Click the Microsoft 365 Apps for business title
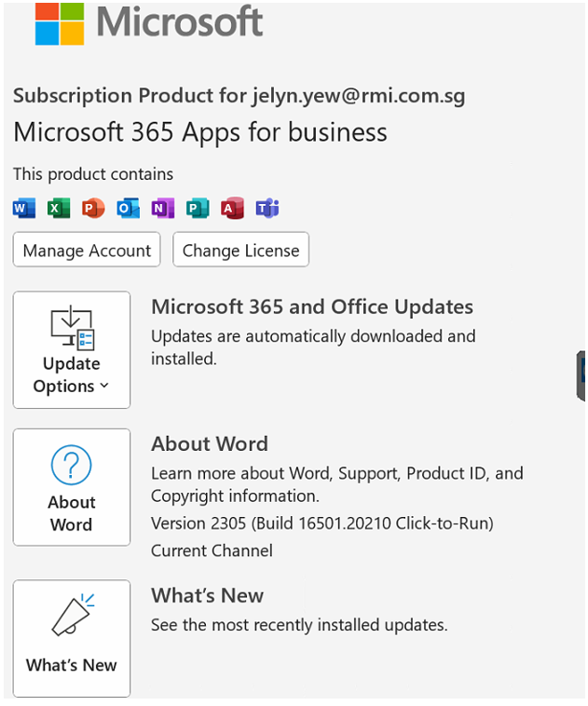Image resolution: width=588 pixels, height=706 pixels. click(x=200, y=132)
